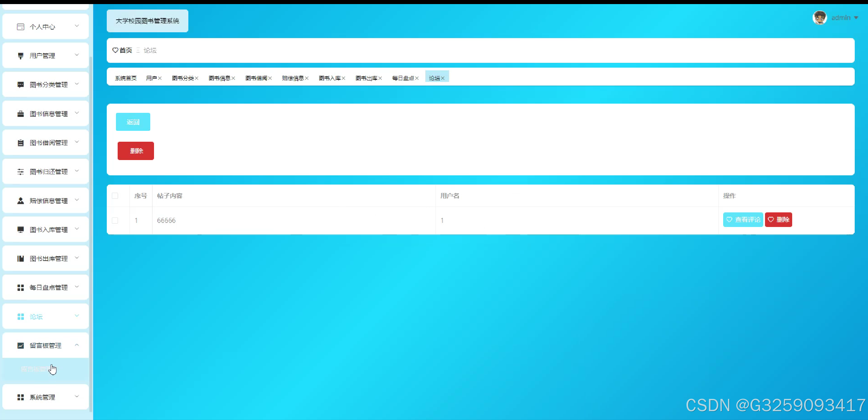Collapse the 留言板管理 menu chevron
The image size is (868, 420).
77,345
